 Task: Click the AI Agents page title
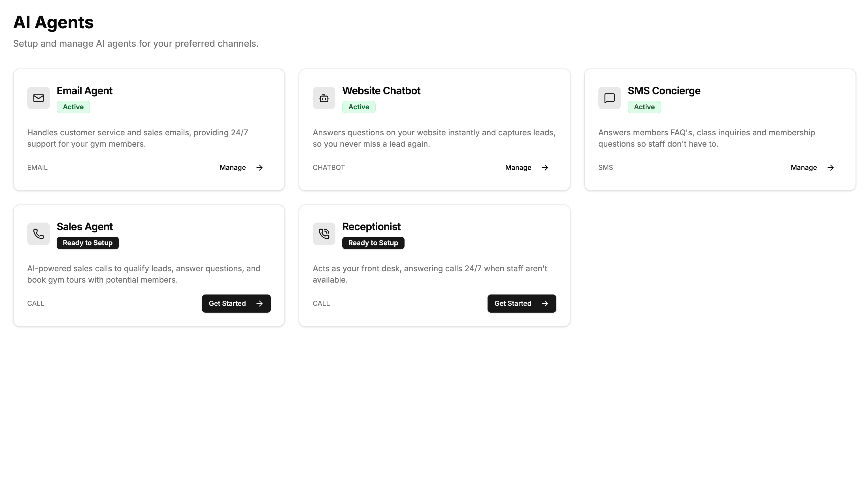pos(53,22)
